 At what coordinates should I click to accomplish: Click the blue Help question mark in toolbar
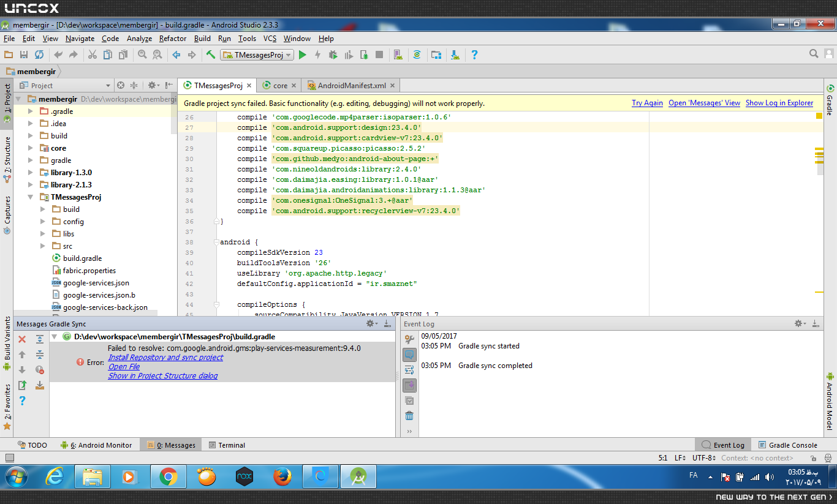(474, 55)
